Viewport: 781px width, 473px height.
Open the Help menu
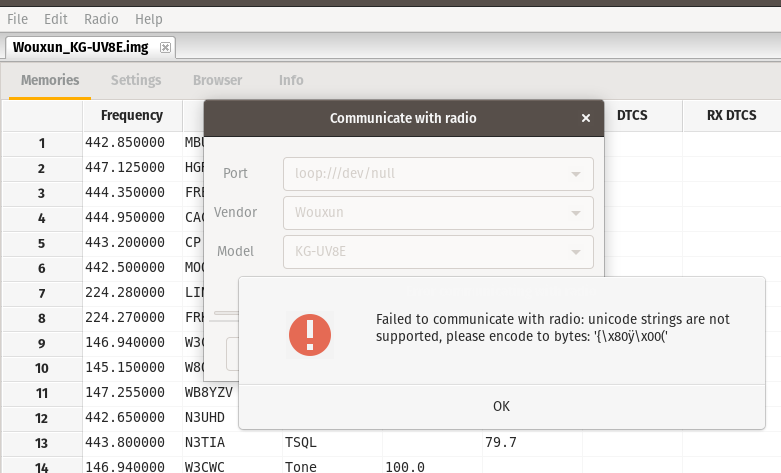[x=148, y=19]
